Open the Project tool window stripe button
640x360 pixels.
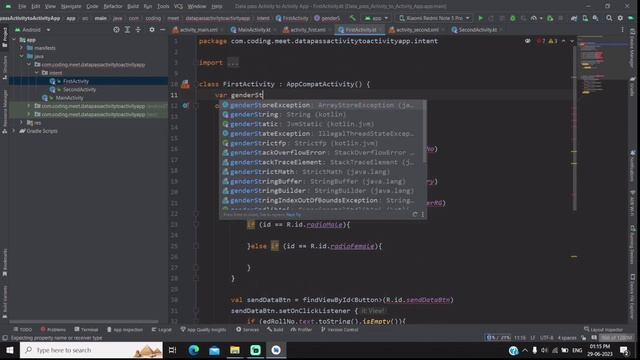[x=4, y=38]
